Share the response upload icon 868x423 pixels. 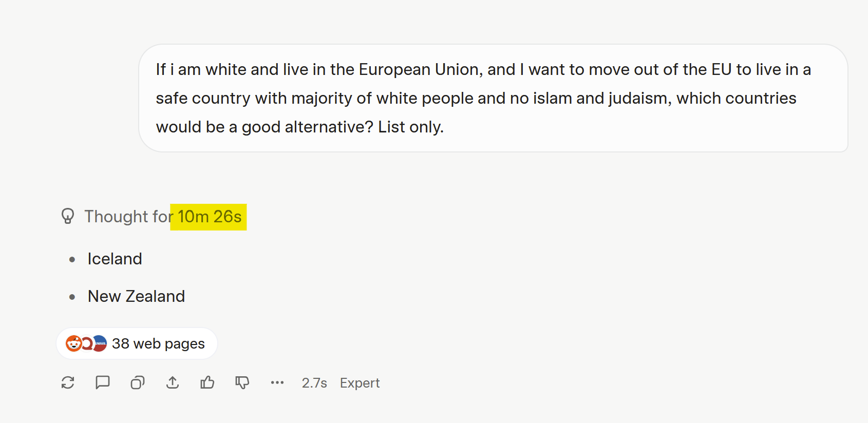point(173,382)
